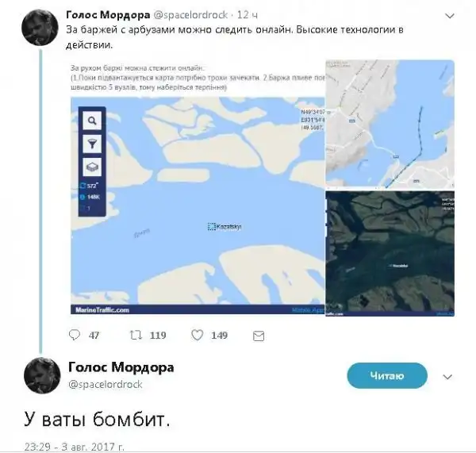The height and width of the screenshot is (453, 476).
Task: Click the reply speech bubble icon
Action: 75,335
